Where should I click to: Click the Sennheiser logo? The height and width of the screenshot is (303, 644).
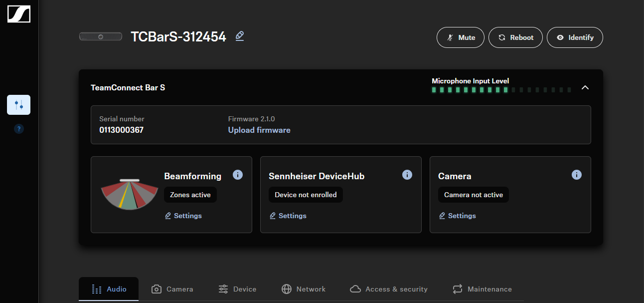(x=19, y=14)
